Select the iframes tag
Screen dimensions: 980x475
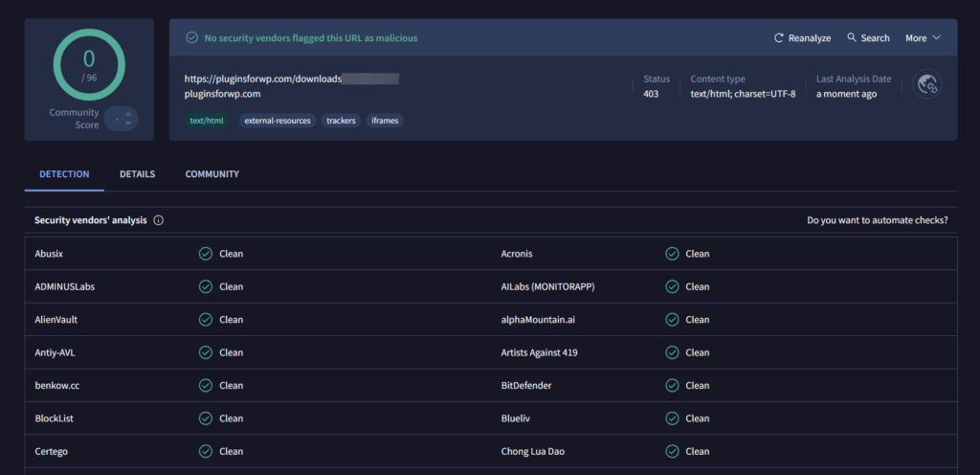click(385, 121)
